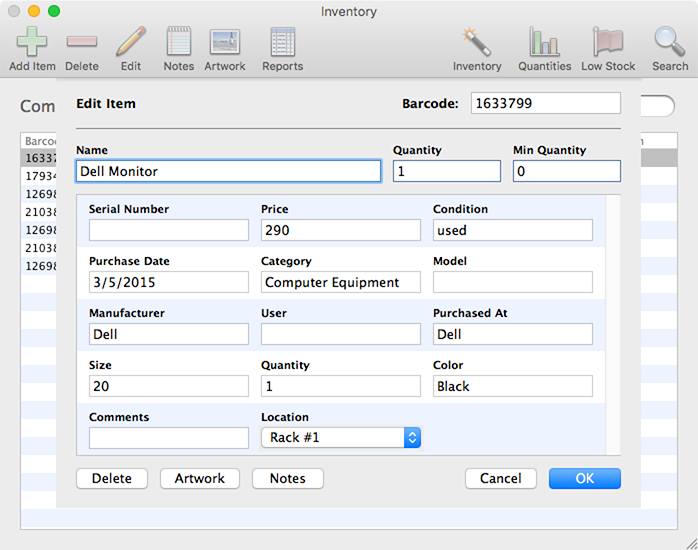Click the Purchased At field
The width and height of the screenshot is (698, 550).
click(x=513, y=334)
